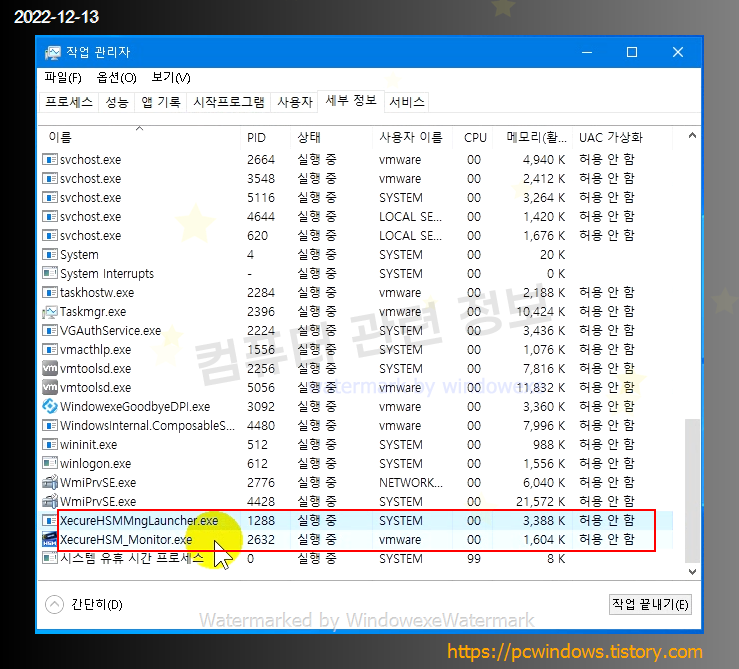Select the 세부 정보 tab
The width and height of the screenshot is (739, 669).
351,100
